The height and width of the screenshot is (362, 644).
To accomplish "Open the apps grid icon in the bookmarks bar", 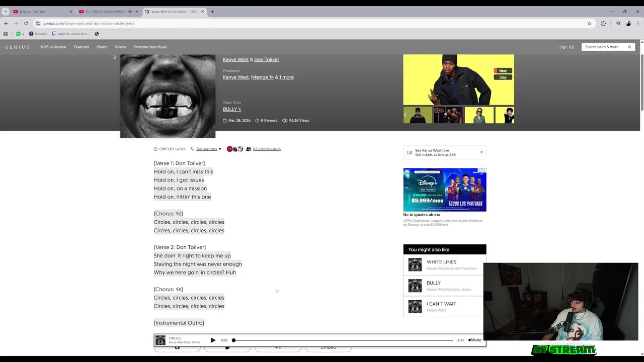I will point(6,34).
